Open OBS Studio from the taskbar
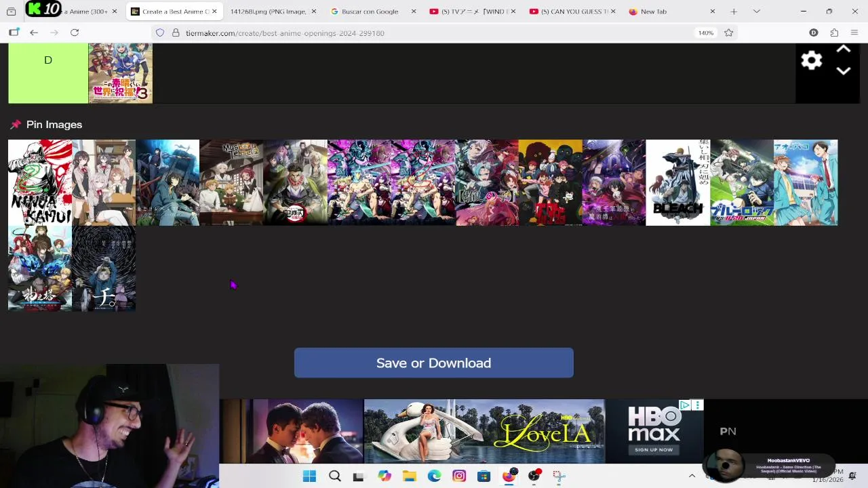868x488 pixels. (534, 476)
